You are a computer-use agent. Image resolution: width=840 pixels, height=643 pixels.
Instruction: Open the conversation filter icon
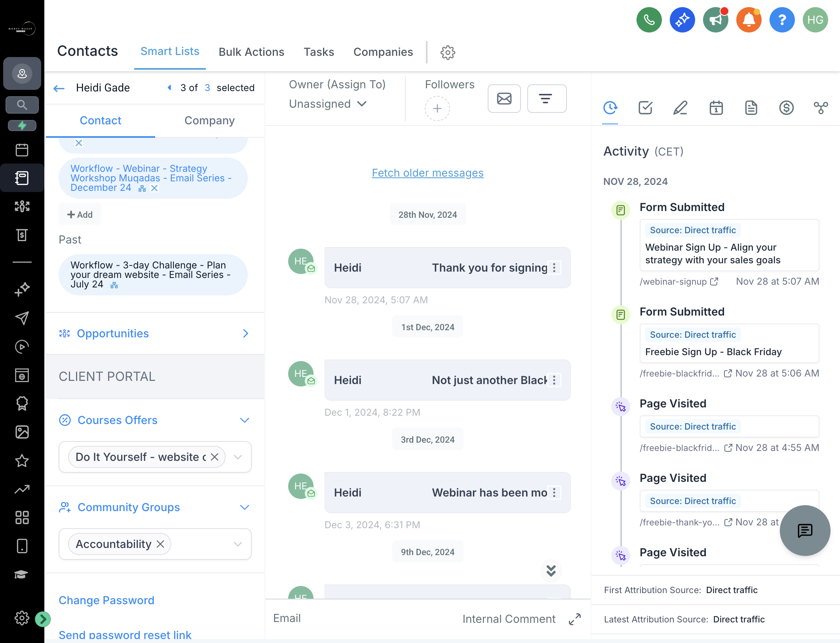click(x=547, y=99)
